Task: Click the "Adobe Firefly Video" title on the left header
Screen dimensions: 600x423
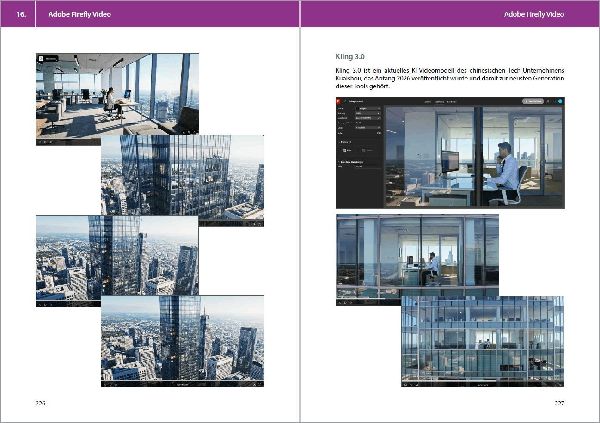Action: pos(79,15)
